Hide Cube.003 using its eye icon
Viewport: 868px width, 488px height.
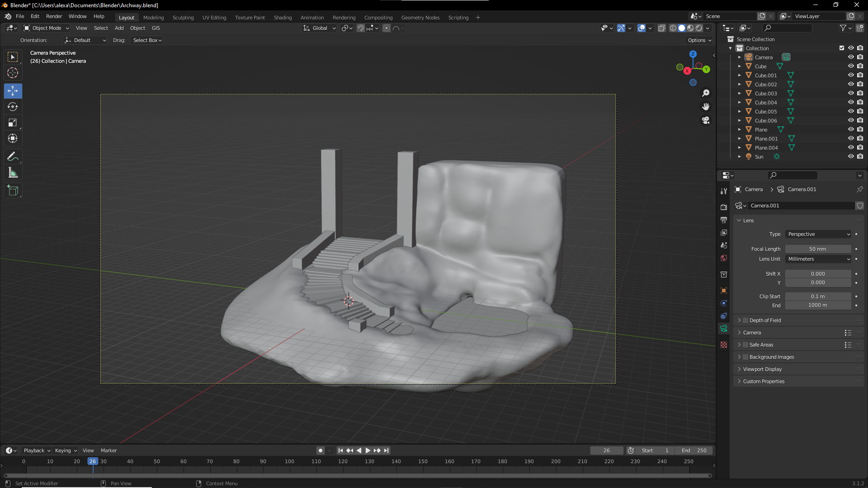click(850, 94)
